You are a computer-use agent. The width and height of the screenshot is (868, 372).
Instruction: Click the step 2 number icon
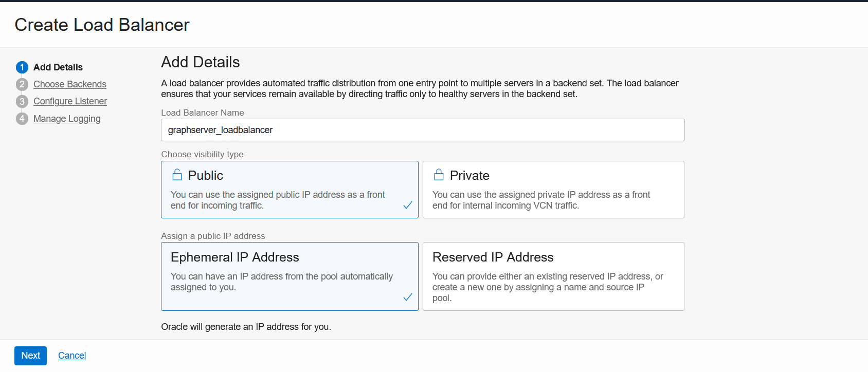pyautogui.click(x=22, y=84)
